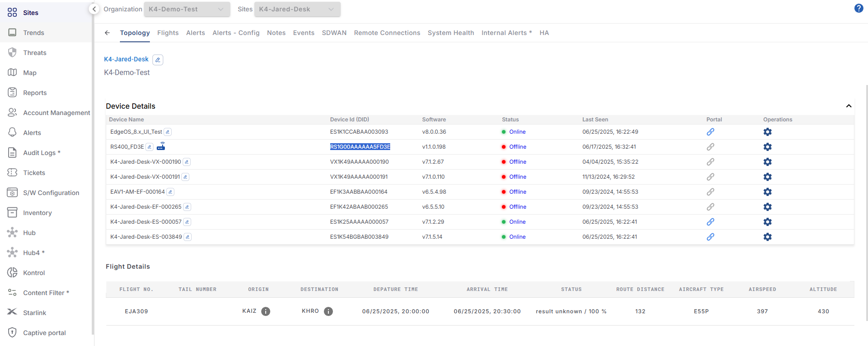The width and height of the screenshot is (868, 346).
Task: Open operations gear for RS400_FD3E device
Action: [x=767, y=147]
